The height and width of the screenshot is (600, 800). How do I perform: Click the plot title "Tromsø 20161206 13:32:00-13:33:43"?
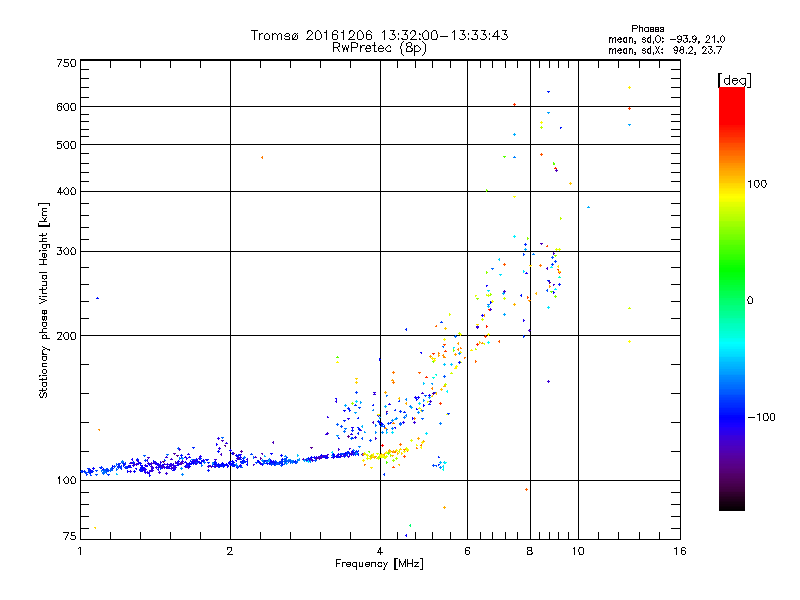[379, 35]
